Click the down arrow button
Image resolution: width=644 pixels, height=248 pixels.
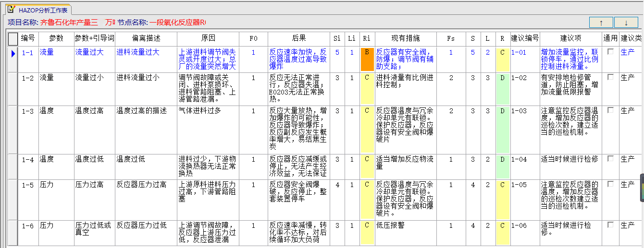click(627, 23)
